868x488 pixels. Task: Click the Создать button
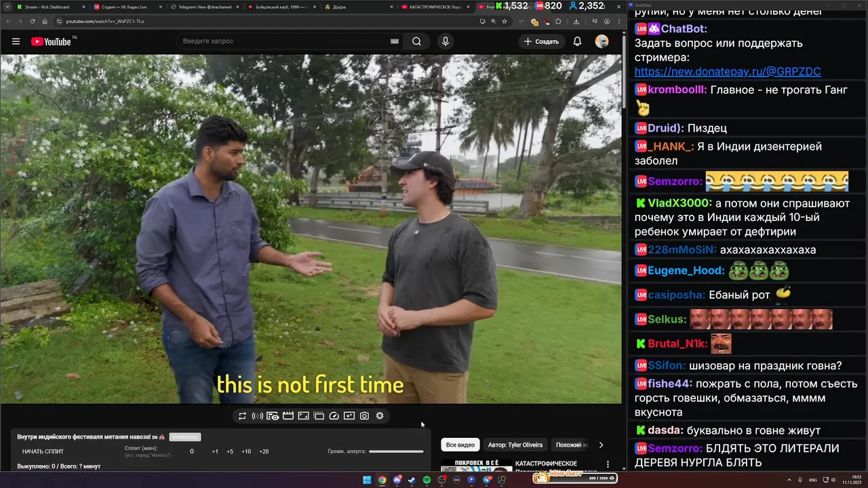pyautogui.click(x=541, y=41)
